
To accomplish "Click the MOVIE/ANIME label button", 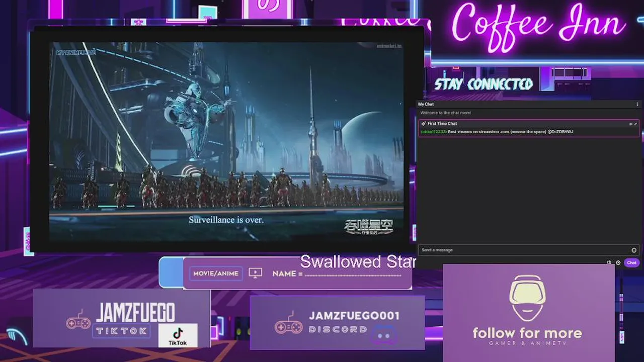I will (x=216, y=274).
